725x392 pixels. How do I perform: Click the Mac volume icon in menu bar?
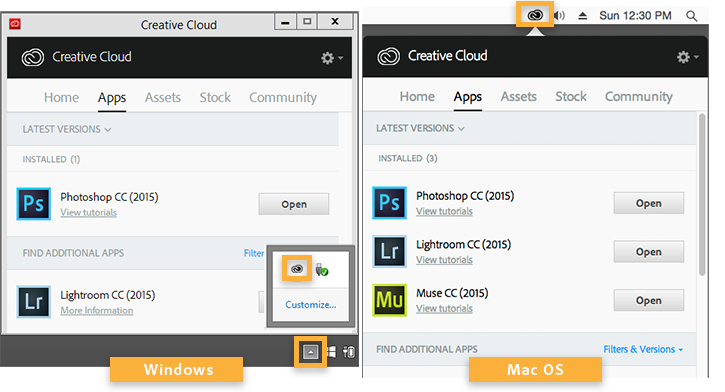click(x=559, y=16)
